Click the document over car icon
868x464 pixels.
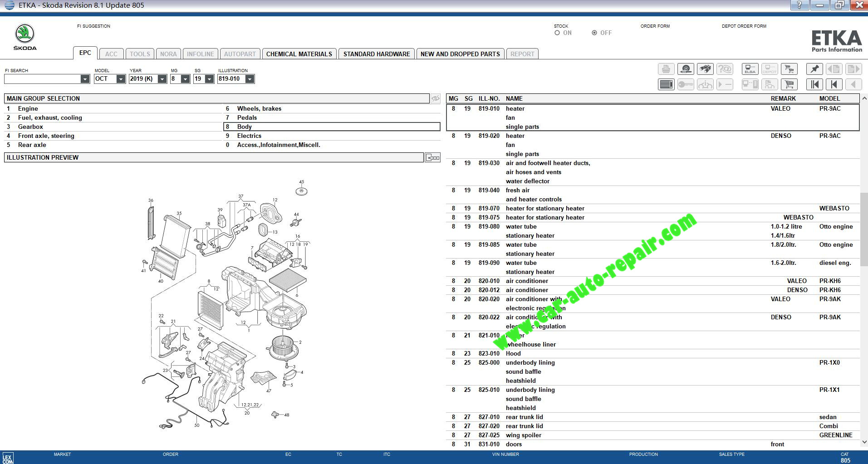[770, 84]
